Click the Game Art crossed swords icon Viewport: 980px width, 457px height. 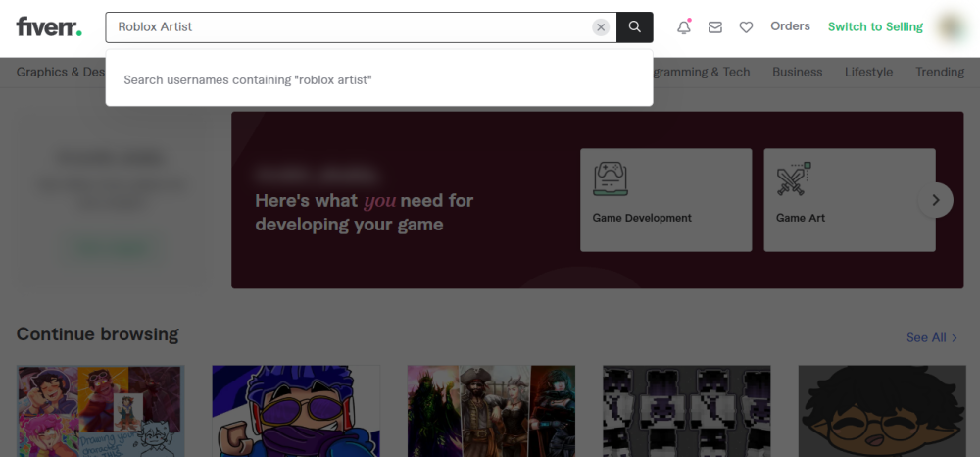(x=793, y=178)
